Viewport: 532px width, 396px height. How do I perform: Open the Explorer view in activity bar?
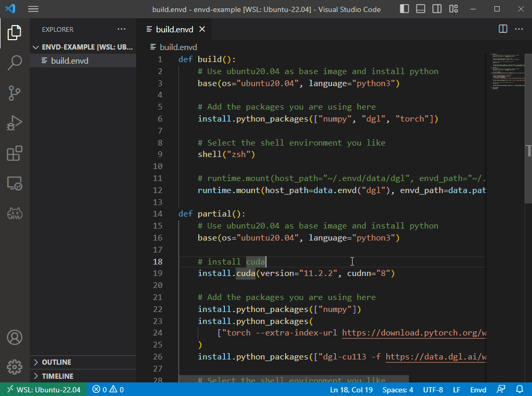14,32
